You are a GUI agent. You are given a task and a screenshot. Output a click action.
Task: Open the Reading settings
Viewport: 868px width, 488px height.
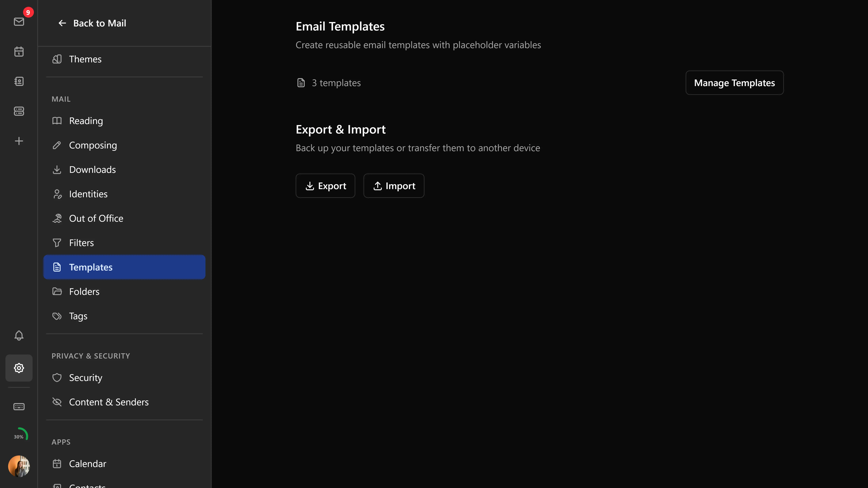pos(124,121)
